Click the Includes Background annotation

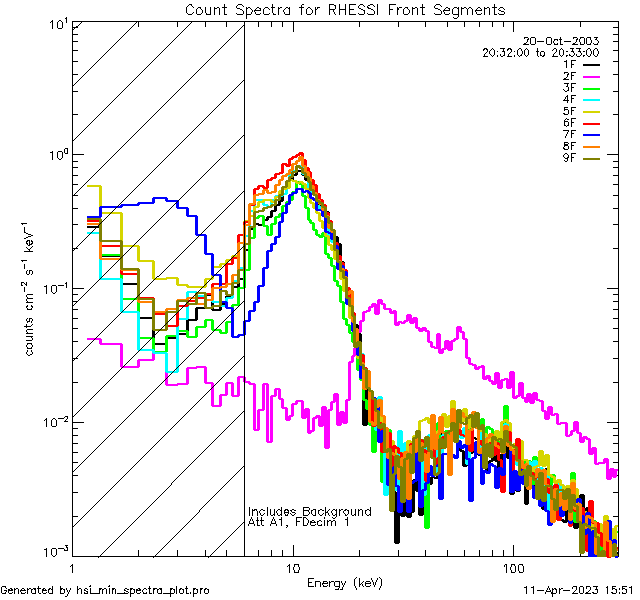[309, 511]
